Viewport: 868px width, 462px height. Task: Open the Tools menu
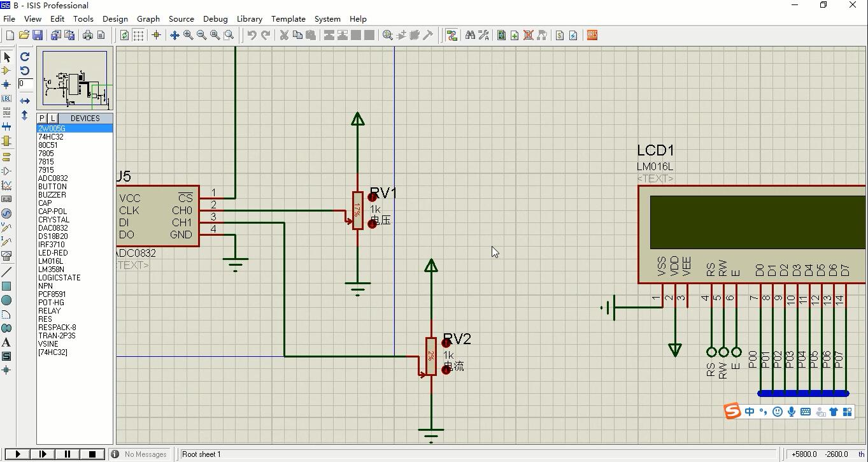click(x=83, y=19)
